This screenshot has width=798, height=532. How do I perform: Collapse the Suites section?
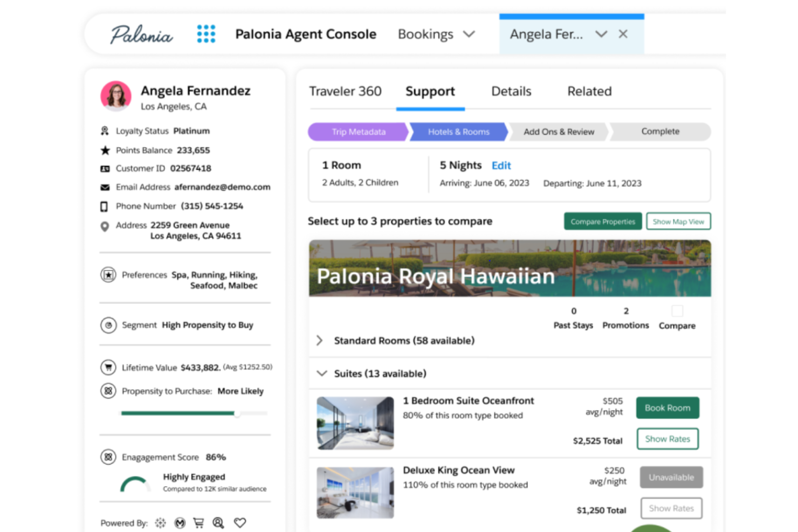[x=322, y=373]
